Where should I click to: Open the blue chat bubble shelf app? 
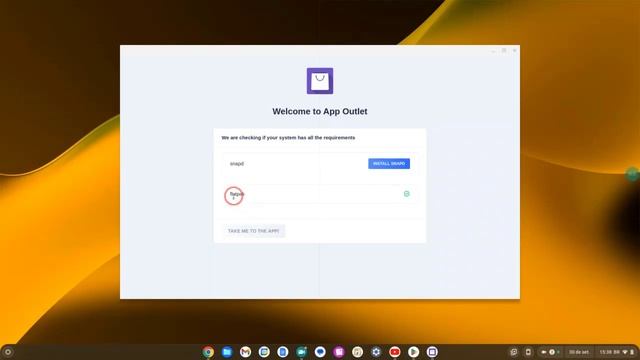click(320, 352)
